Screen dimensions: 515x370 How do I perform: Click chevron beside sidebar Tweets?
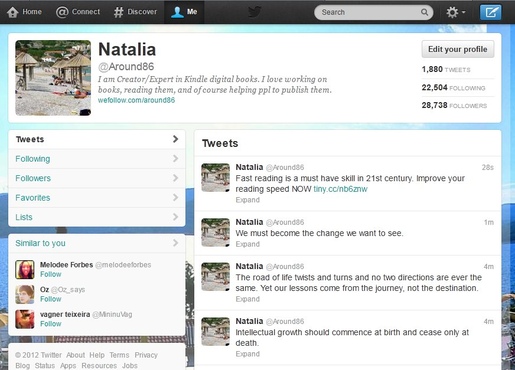coord(175,139)
